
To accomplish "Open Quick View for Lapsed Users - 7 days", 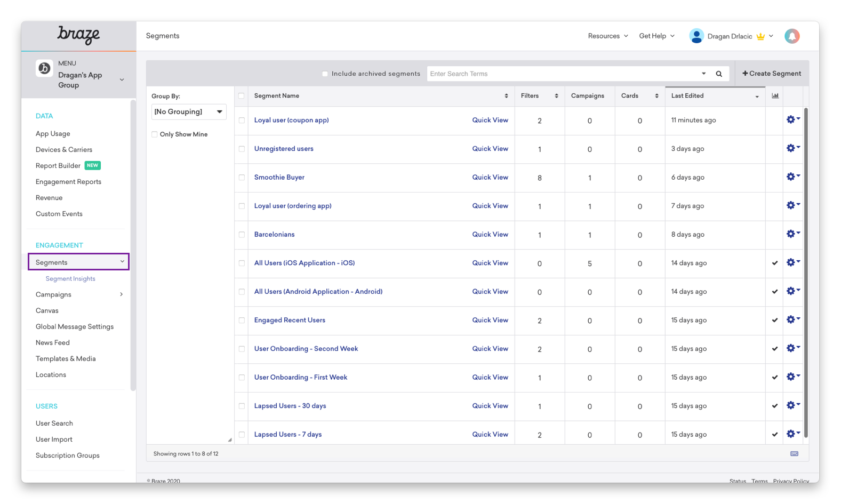I will (x=490, y=434).
